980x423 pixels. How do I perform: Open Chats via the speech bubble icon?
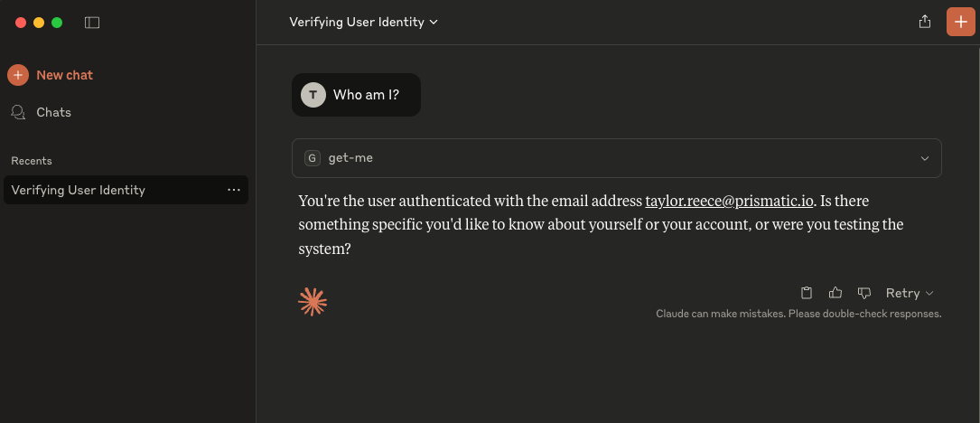[18, 112]
